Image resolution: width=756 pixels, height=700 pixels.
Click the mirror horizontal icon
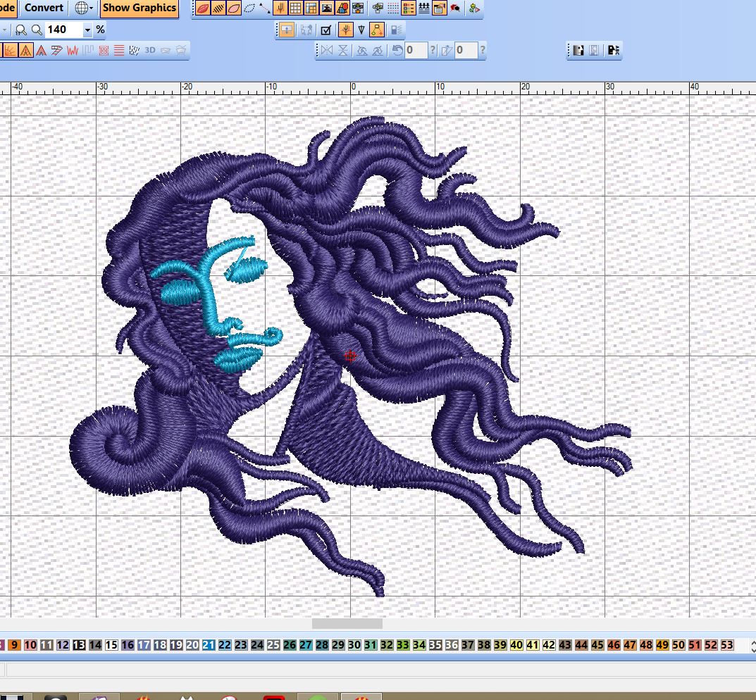click(327, 50)
